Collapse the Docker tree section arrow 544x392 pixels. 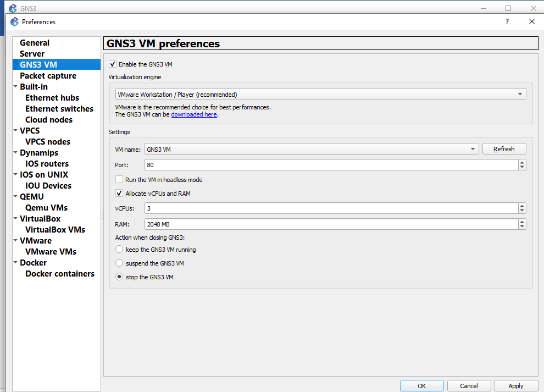coord(15,262)
